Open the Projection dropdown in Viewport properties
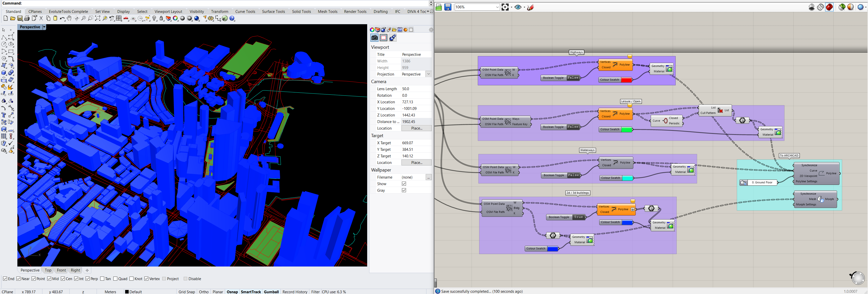Viewport: 868px width, 294px height. 429,74
